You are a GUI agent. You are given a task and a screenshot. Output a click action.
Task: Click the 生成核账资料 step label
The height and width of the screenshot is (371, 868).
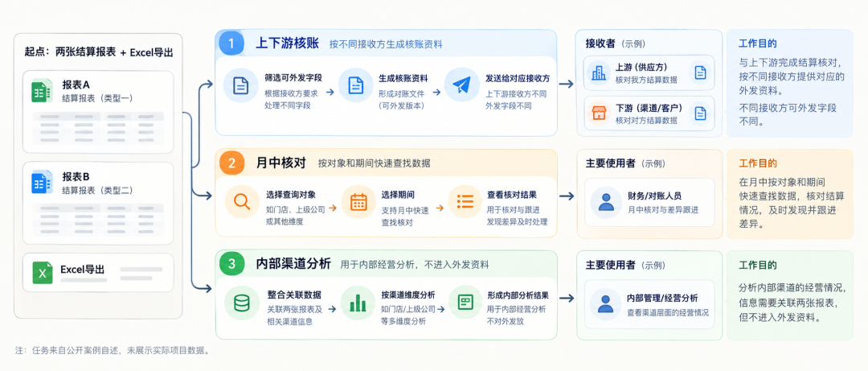403,78
